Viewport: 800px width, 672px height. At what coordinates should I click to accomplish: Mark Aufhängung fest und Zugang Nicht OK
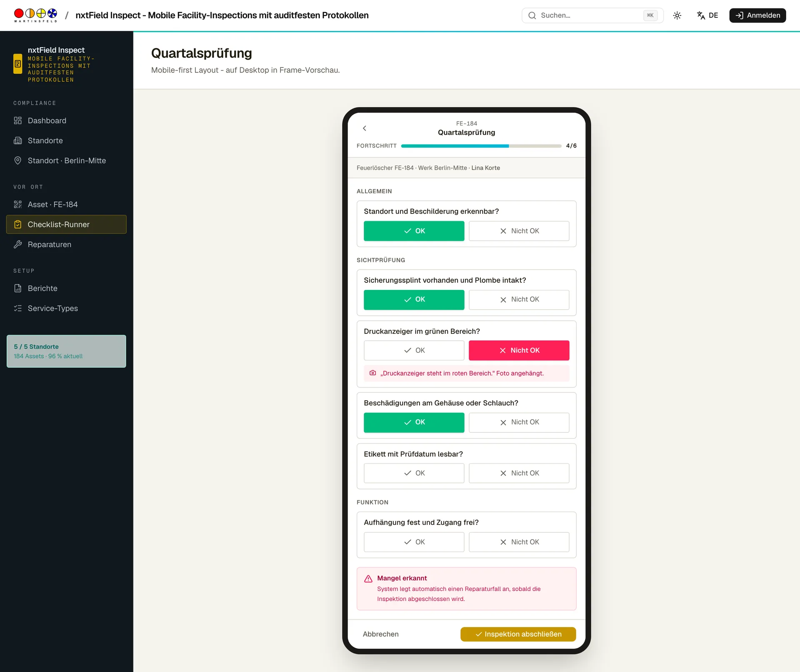519,542
